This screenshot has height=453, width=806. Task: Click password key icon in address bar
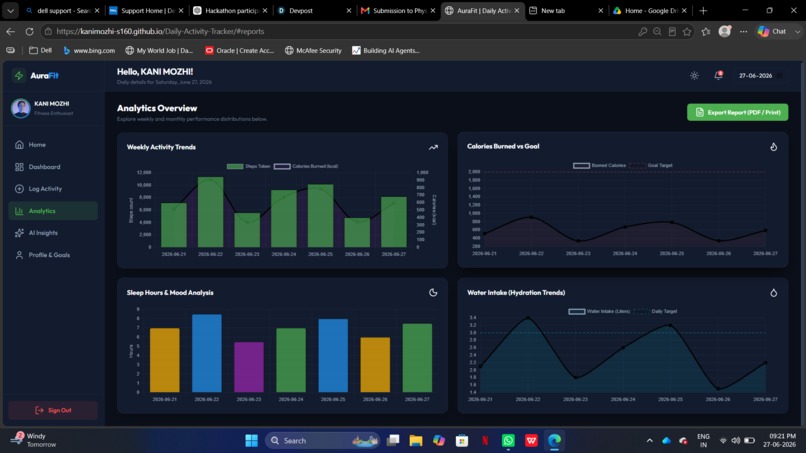tap(643, 31)
